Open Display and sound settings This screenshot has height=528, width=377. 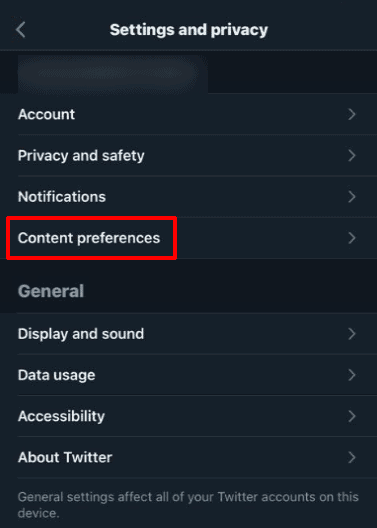pyautogui.click(x=188, y=334)
